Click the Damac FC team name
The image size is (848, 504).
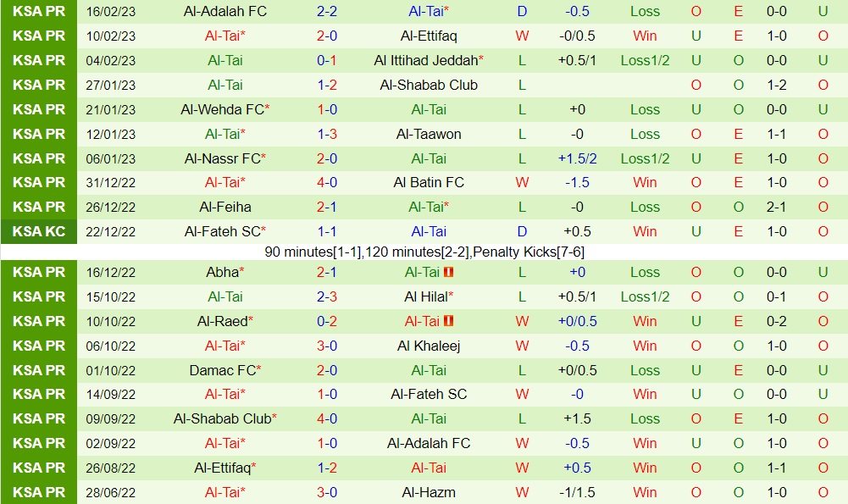click(x=222, y=370)
